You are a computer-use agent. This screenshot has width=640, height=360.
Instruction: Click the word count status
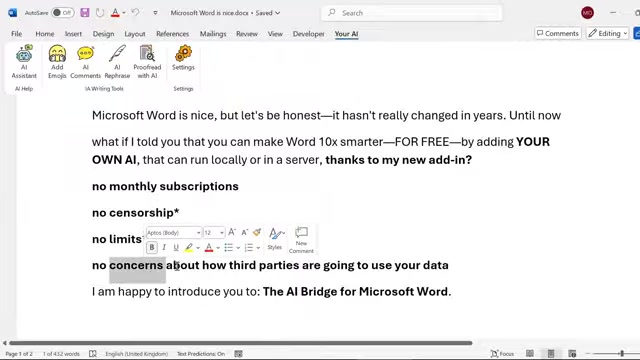61,354
